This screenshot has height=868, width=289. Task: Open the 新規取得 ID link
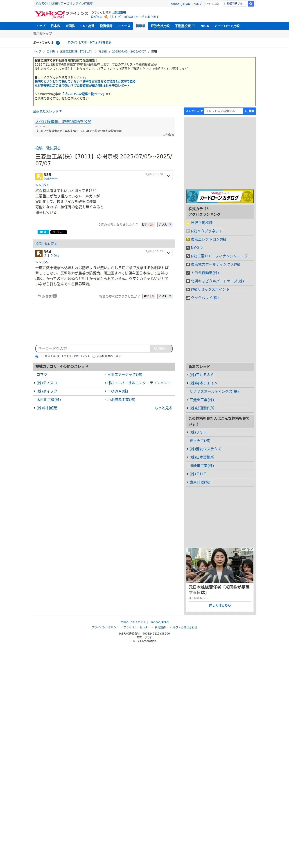click(x=120, y=12)
